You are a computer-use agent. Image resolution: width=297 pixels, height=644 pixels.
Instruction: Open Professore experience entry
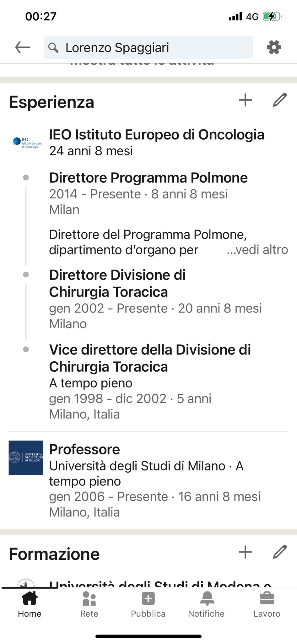[84, 450]
